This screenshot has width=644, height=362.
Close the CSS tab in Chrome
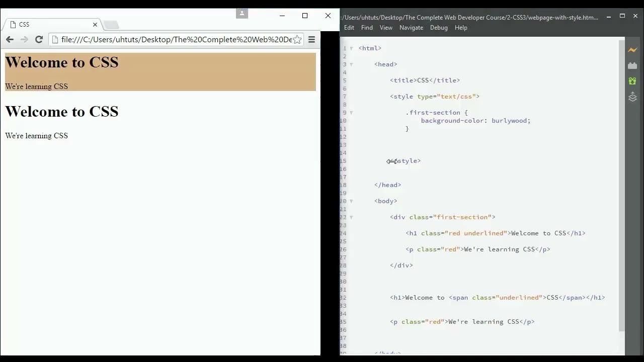pyautogui.click(x=95, y=24)
